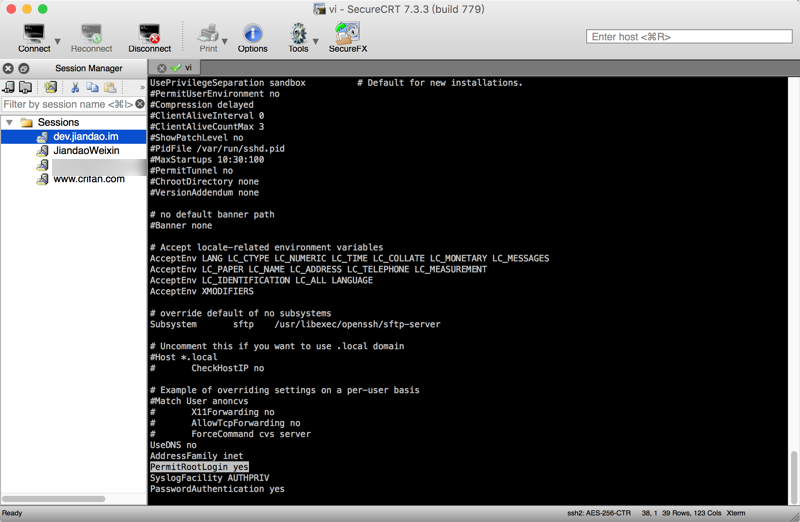Viewport: 800px width, 522px height.
Task: Click the terminal vertical scrollbar thumb
Action: [x=794, y=477]
